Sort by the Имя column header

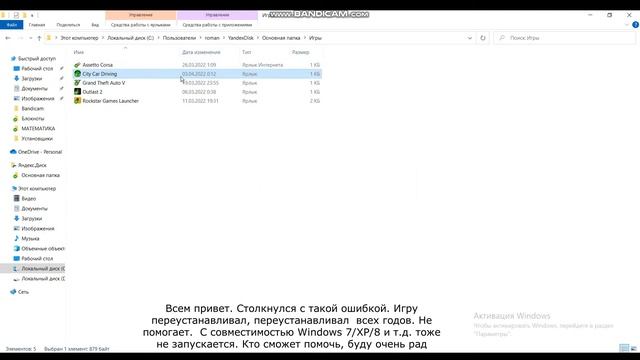coord(79,52)
